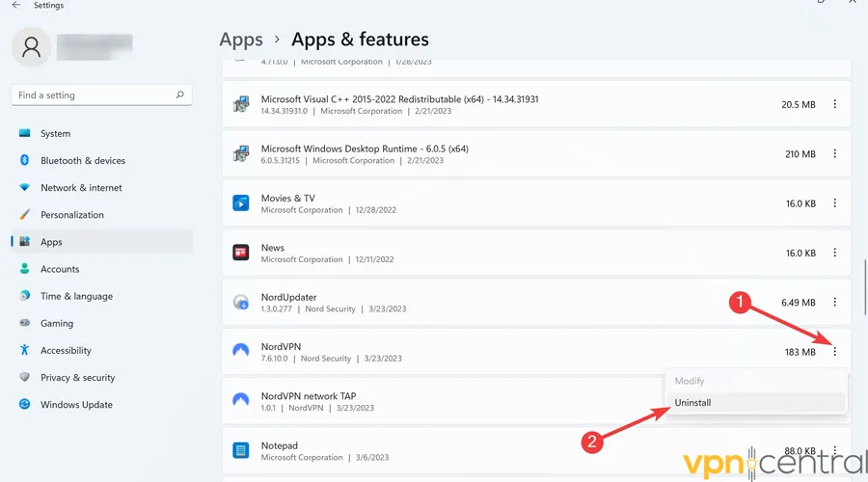Click the Notepad app icon

(x=241, y=450)
